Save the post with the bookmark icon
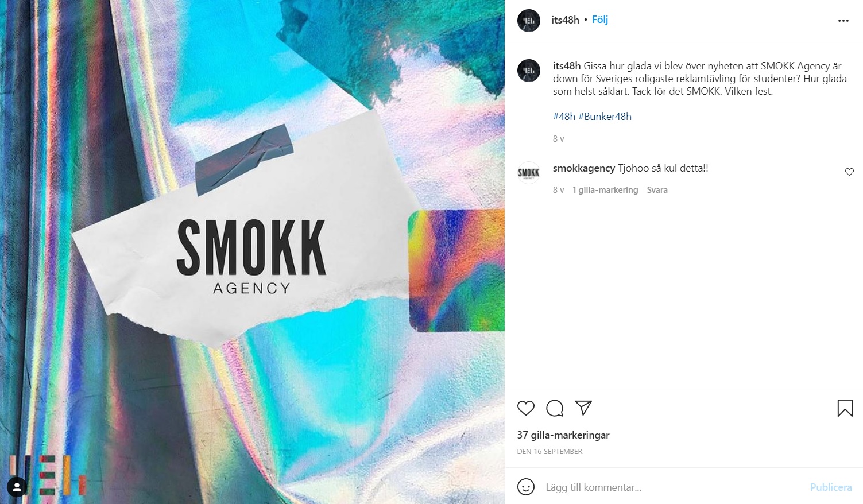This screenshot has height=504, width=863. 845,408
